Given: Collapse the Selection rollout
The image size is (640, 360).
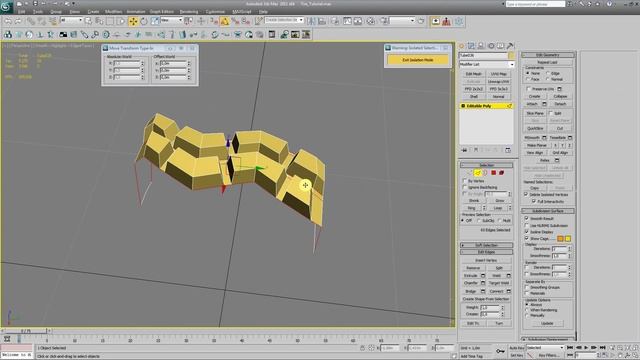Looking at the screenshot, I should [x=487, y=165].
